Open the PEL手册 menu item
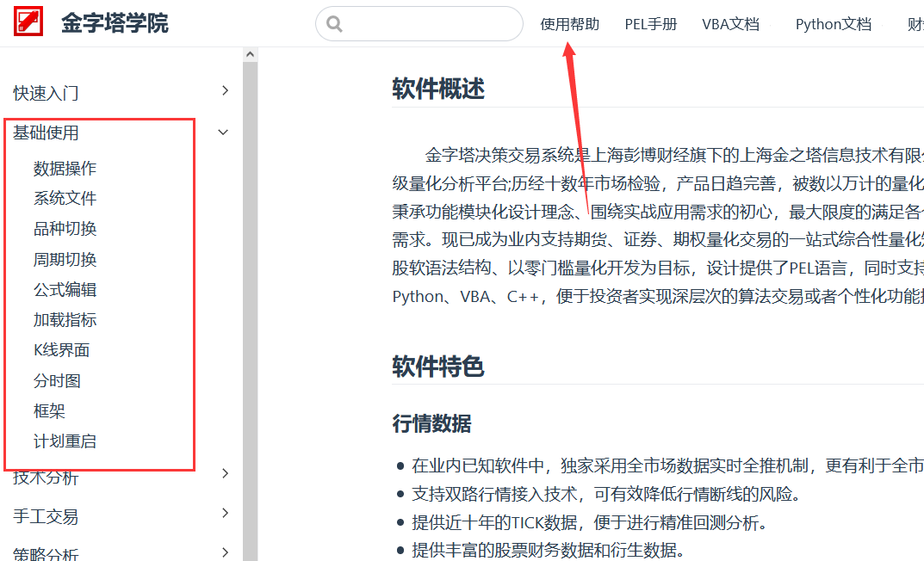This screenshot has width=924, height=561. [650, 24]
